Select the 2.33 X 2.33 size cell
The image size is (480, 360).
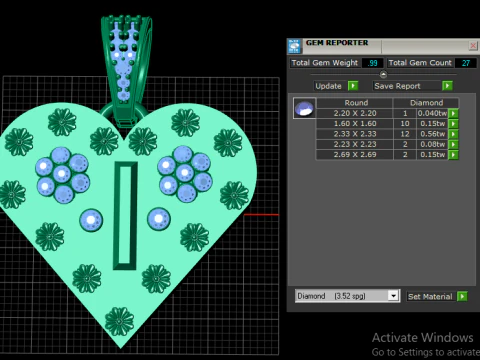click(x=355, y=134)
